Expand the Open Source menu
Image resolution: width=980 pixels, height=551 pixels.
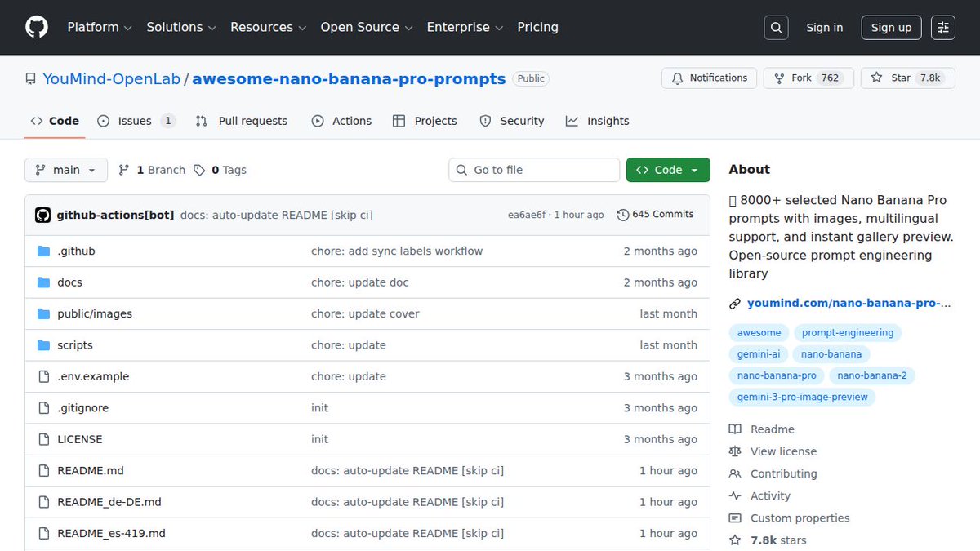367,27
